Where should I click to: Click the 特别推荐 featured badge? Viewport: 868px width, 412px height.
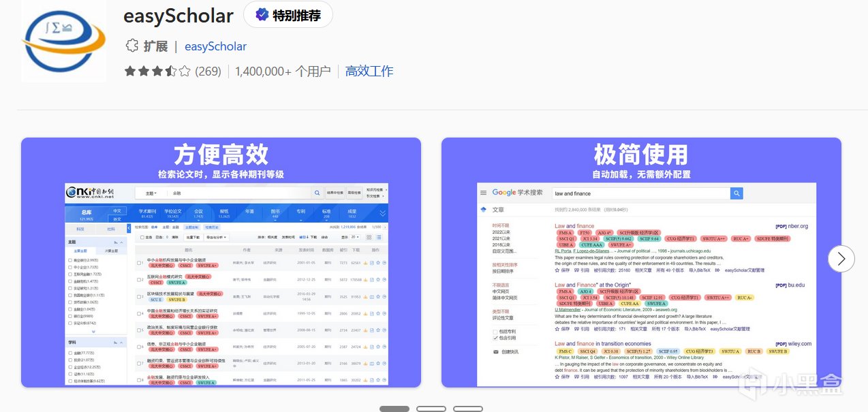click(288, 14)
